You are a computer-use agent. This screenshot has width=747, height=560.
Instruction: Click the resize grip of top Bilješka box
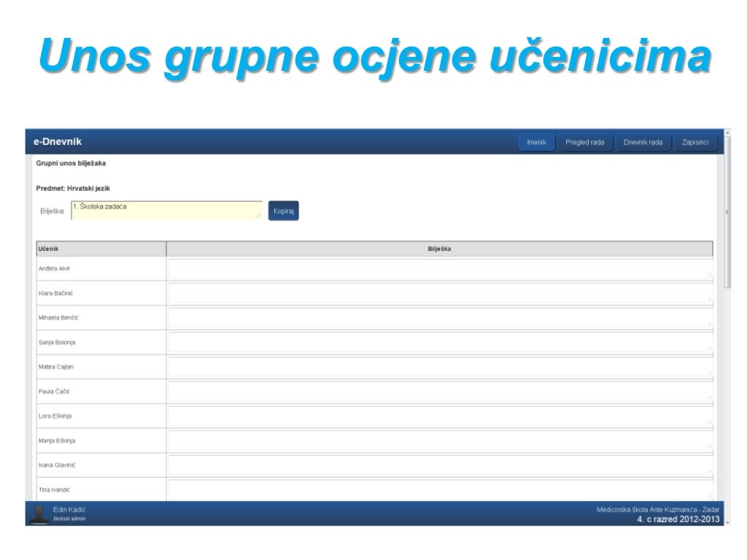(258, 216)
